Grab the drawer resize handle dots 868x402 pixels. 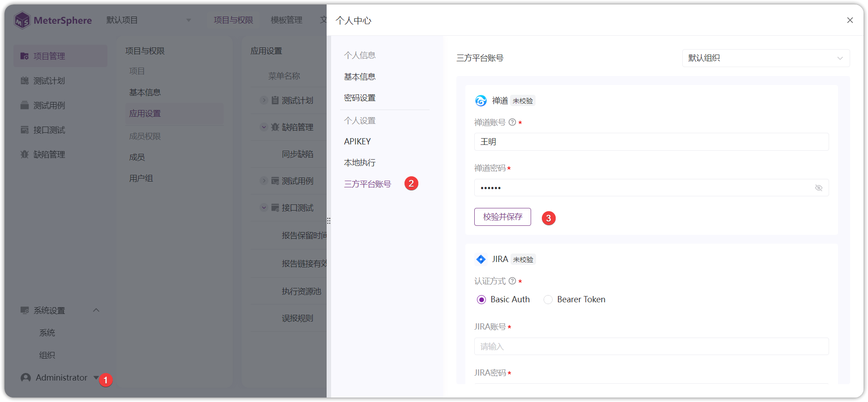coord(329,220)
